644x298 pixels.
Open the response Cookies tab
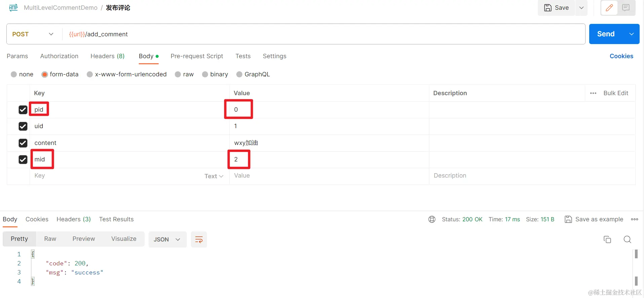(x=37, y=219)
